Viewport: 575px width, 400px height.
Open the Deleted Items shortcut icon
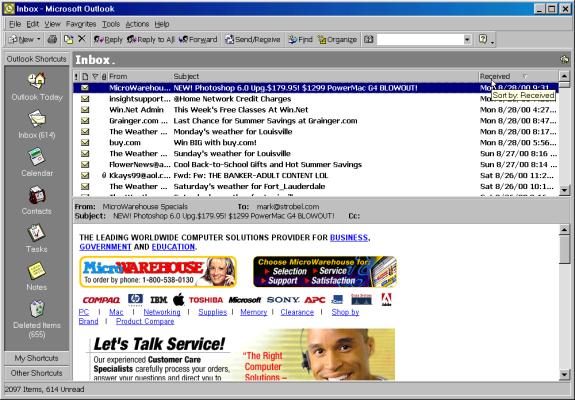[37, 309]
